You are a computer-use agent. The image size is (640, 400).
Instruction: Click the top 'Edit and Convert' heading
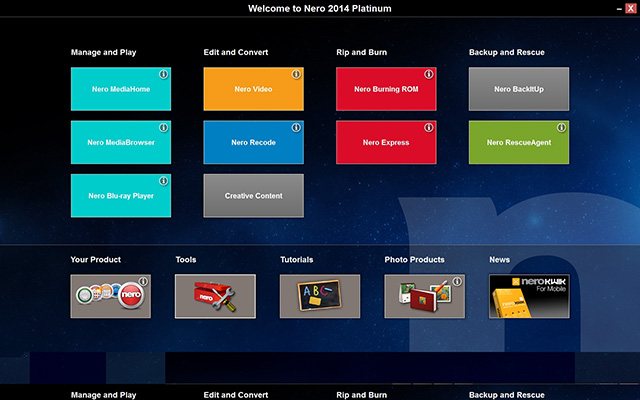(236, 52)
